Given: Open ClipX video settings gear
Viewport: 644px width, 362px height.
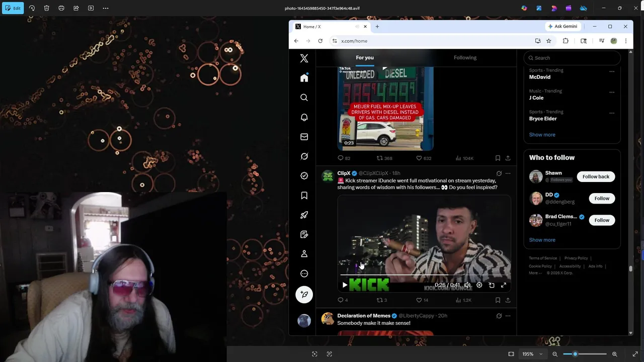Looking at the screenshot, I should 479,285.
